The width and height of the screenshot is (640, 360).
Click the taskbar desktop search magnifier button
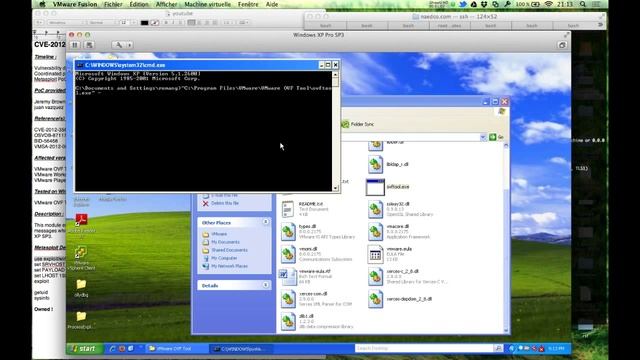point(498,348)
